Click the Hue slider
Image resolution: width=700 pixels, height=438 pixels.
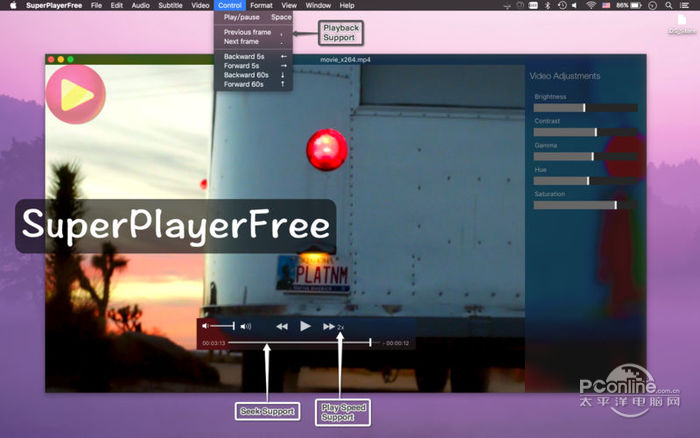pos(585,181)
